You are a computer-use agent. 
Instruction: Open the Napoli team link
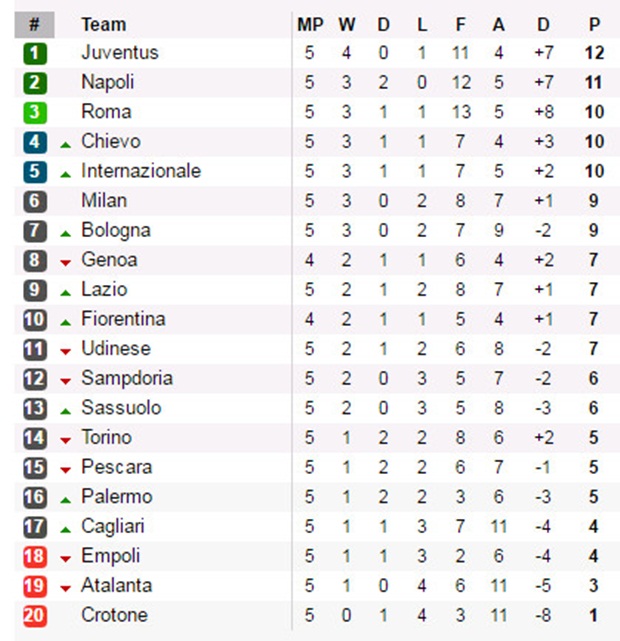107,82
